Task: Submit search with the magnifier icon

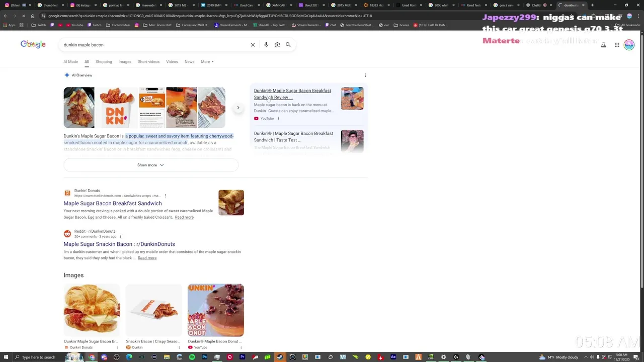Action: click(288, 45)
